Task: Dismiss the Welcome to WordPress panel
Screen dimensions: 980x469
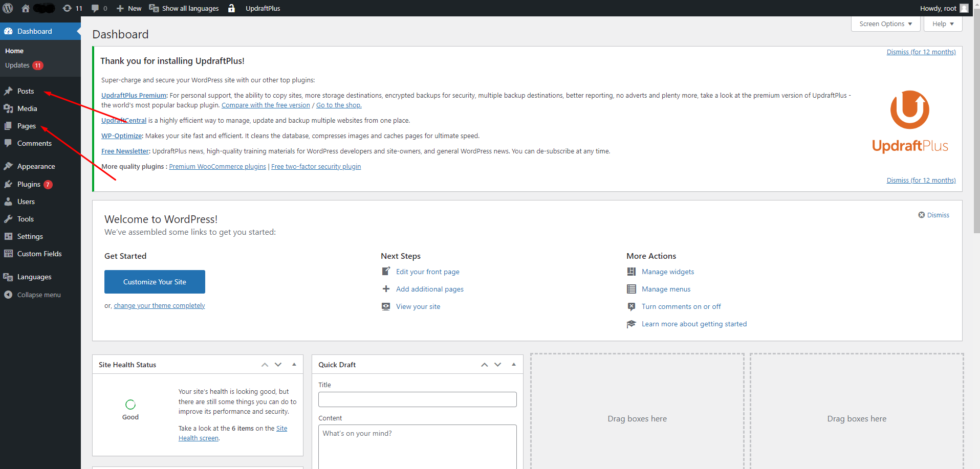Action: 933,215
